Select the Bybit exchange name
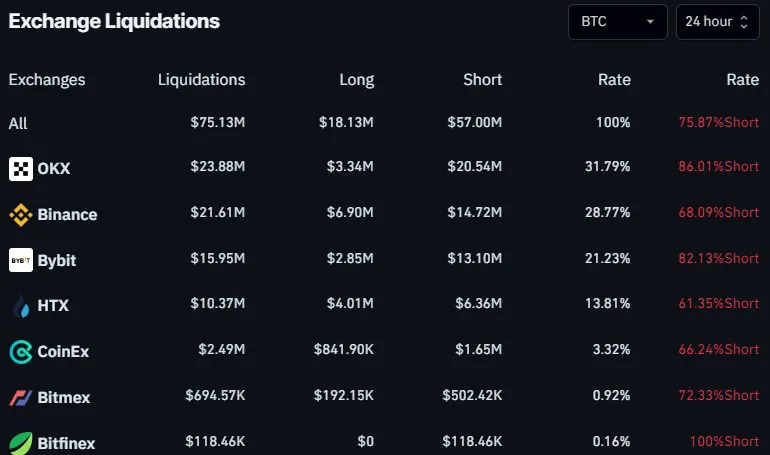The image size is (770, 455). (57, 260)
